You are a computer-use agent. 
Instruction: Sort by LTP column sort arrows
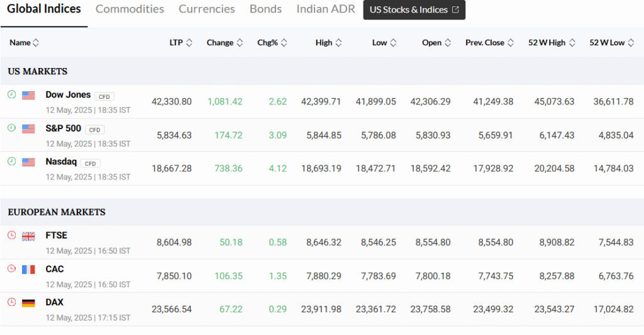(x=189, y=42)
